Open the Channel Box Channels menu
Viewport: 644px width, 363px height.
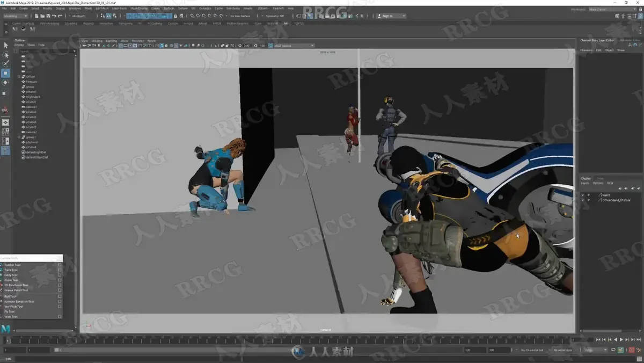point(586,50)
